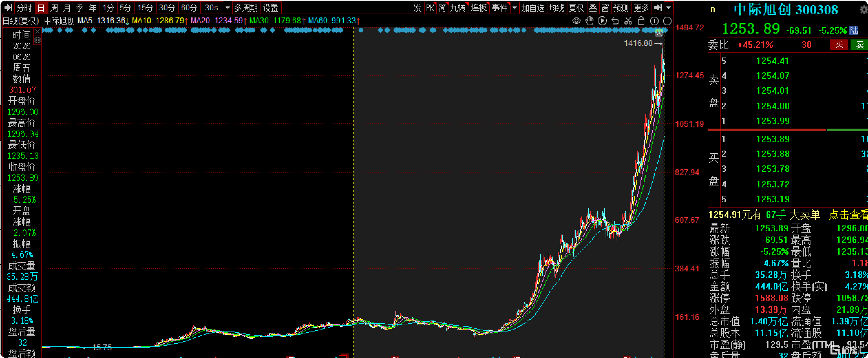Switch to the 周 weekly tab

point(54,8)
